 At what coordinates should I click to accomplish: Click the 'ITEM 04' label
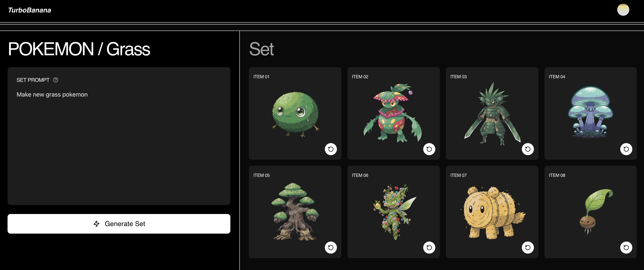click(557, 77)
